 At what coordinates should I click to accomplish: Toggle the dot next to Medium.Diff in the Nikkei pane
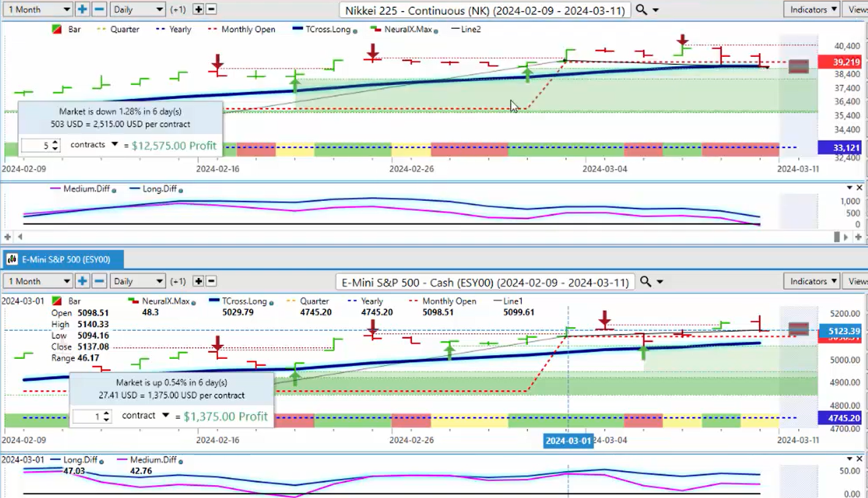pyautogui.click(x=113, y=191)
